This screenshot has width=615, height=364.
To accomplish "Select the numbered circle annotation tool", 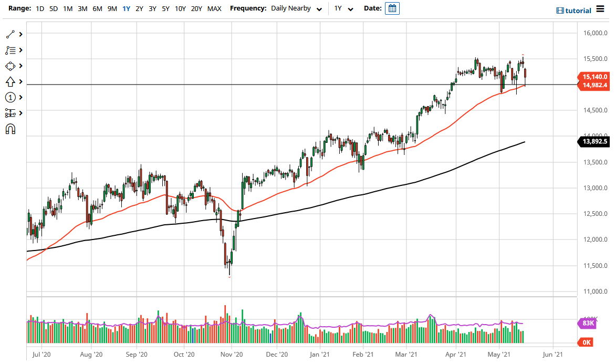I will [x=11, y=97].
